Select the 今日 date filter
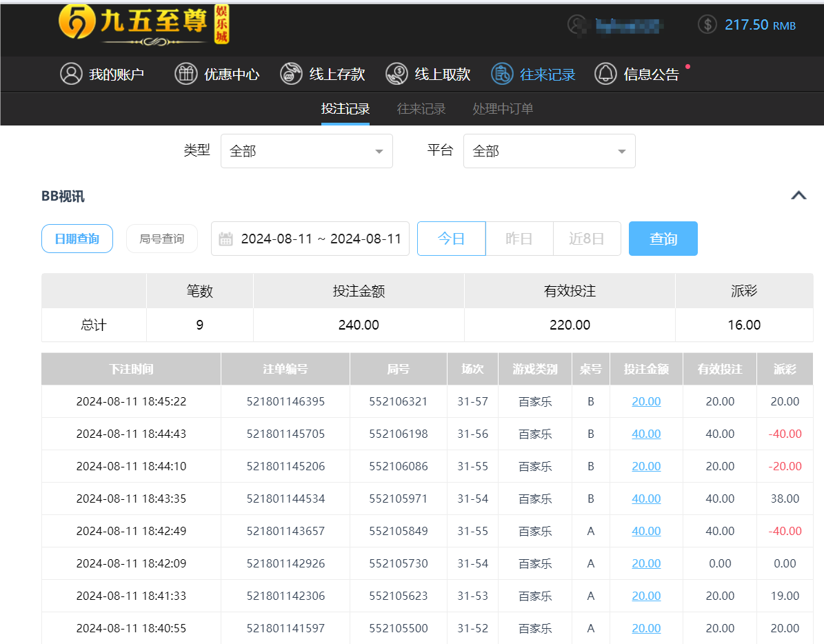 tap(452, 238)
